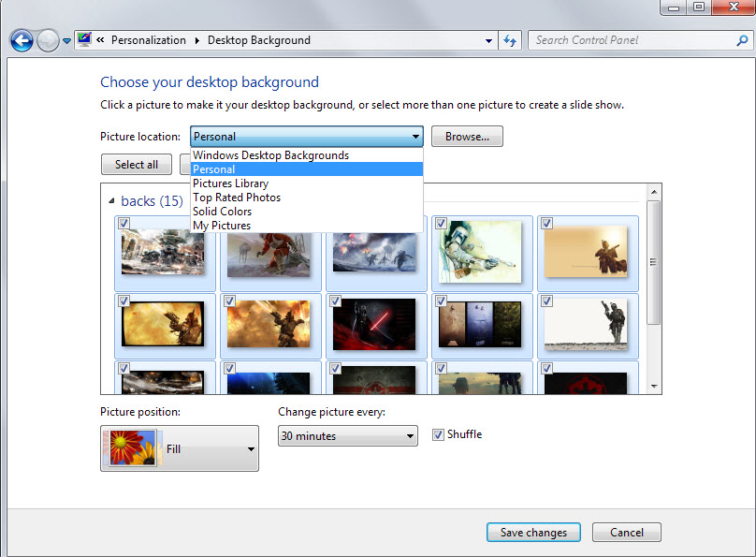Screen dimensions: 756x557
Task: Choose Pictures Library from the list
Action: 307,183
